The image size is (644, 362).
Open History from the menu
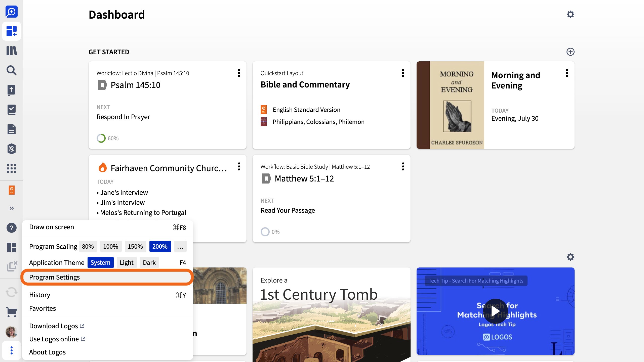[x=108, y=295]
